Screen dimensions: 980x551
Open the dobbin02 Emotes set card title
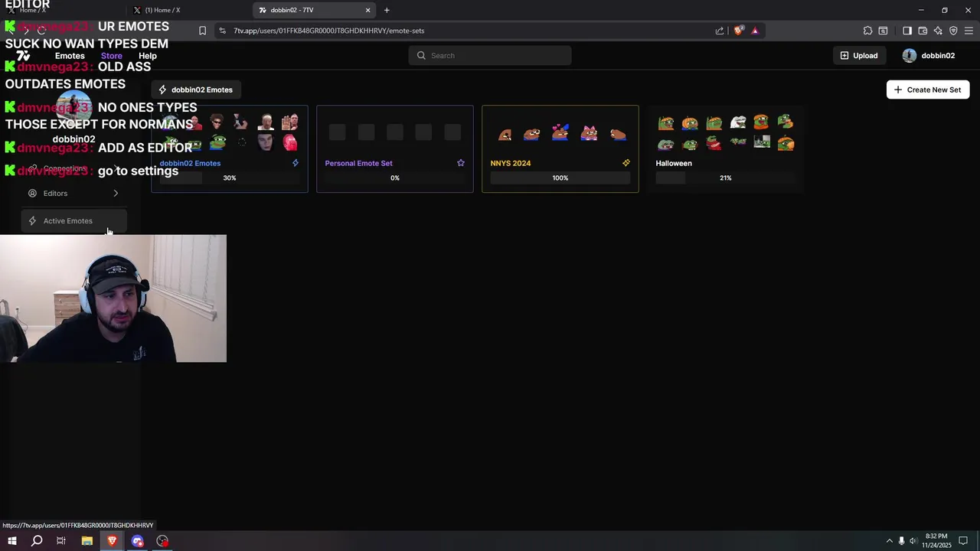190,163
